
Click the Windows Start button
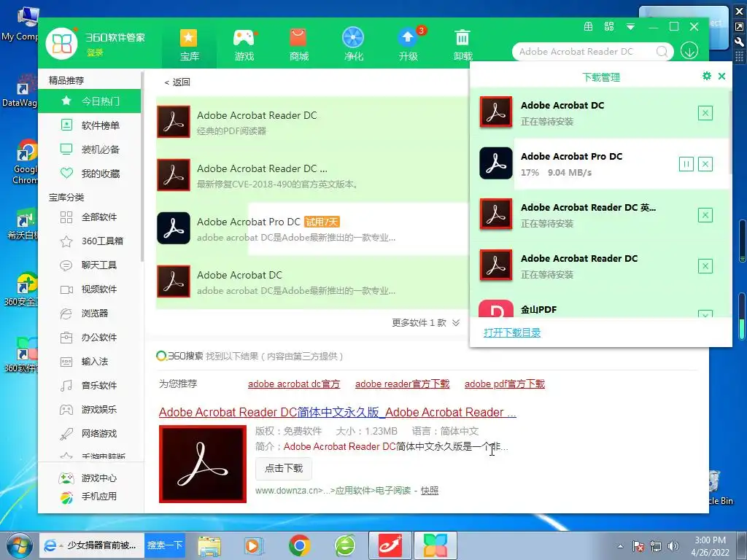point(20,545)
